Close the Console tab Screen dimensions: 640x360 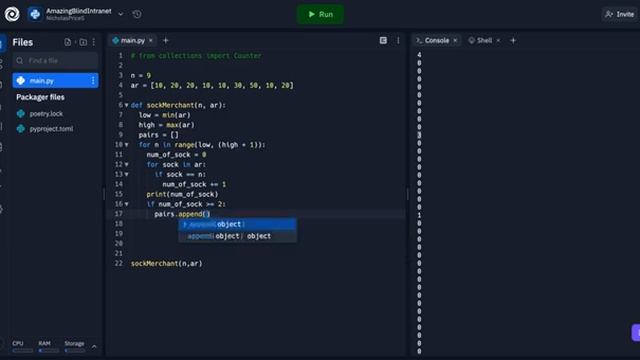(455, 40)
